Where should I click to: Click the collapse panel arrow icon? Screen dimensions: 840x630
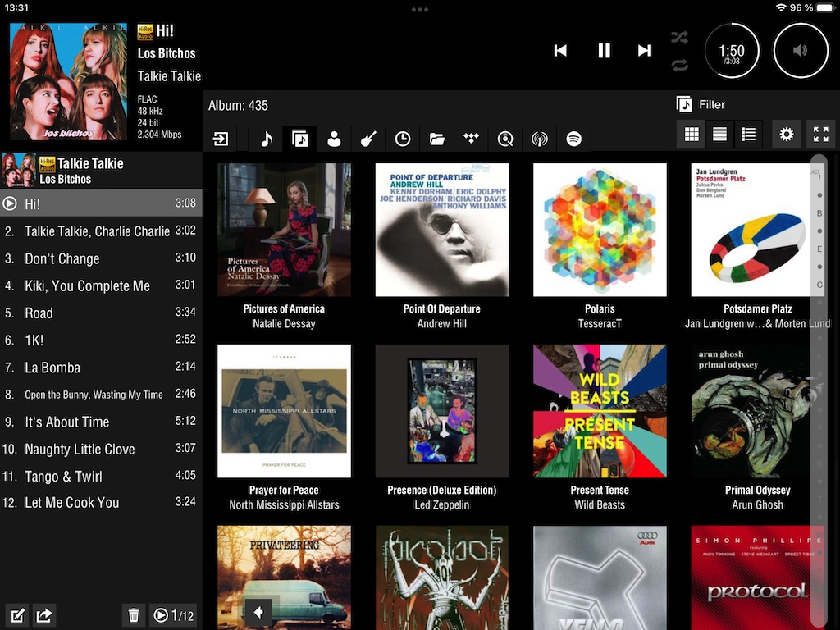click(221, 139)
